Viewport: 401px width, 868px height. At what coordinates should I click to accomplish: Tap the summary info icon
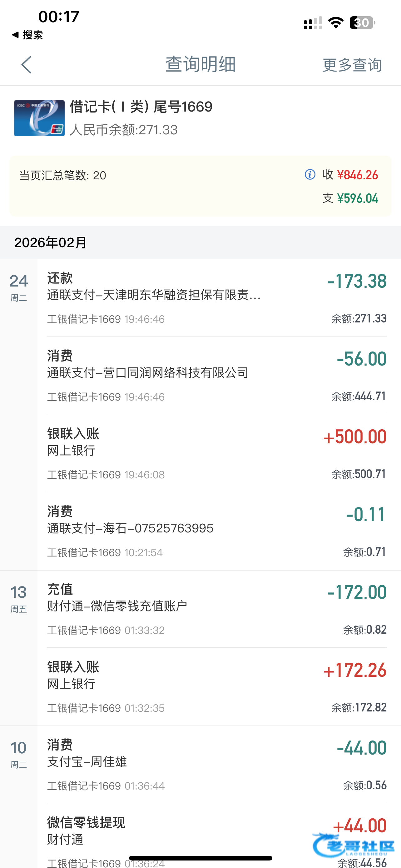(310, 175)
